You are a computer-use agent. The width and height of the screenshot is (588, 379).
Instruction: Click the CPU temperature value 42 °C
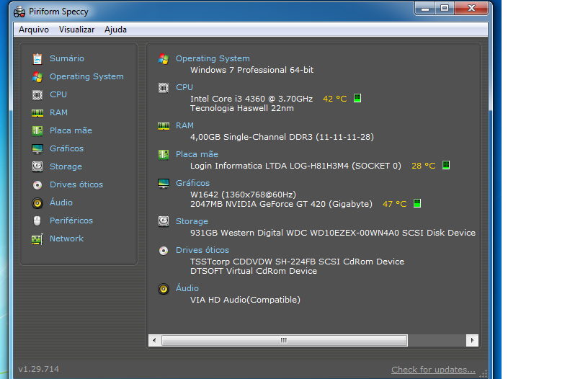[x=335, y=99]
